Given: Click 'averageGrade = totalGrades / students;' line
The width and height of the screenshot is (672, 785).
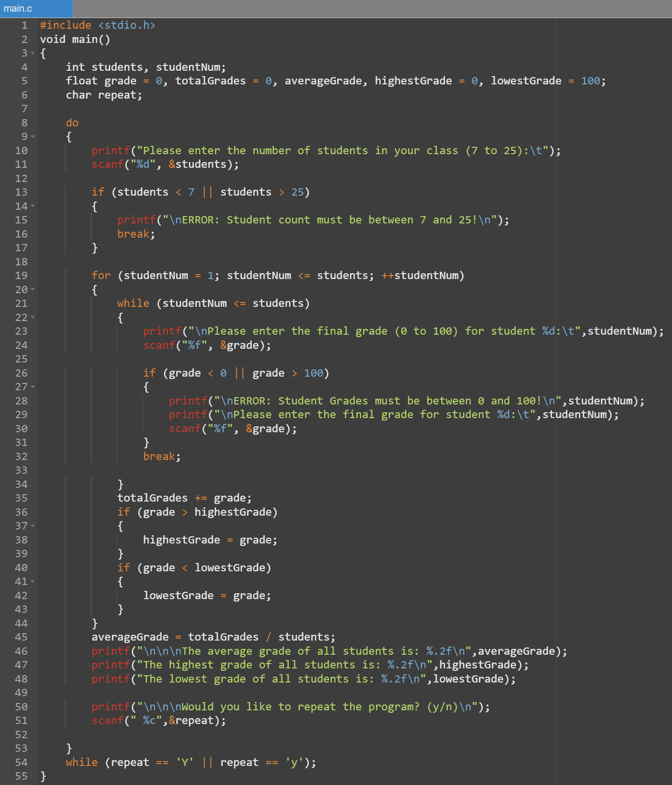Looking at the screenshot, I should pos(214,637).
